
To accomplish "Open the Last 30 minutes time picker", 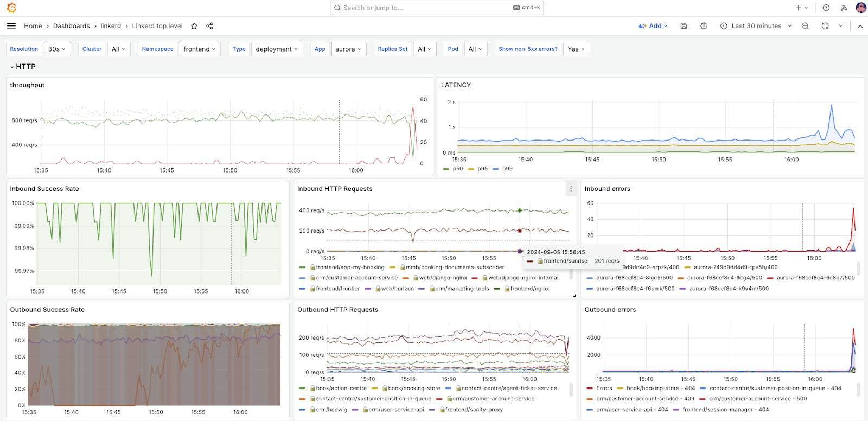I will pyautogui.click(x=756, y=26).
